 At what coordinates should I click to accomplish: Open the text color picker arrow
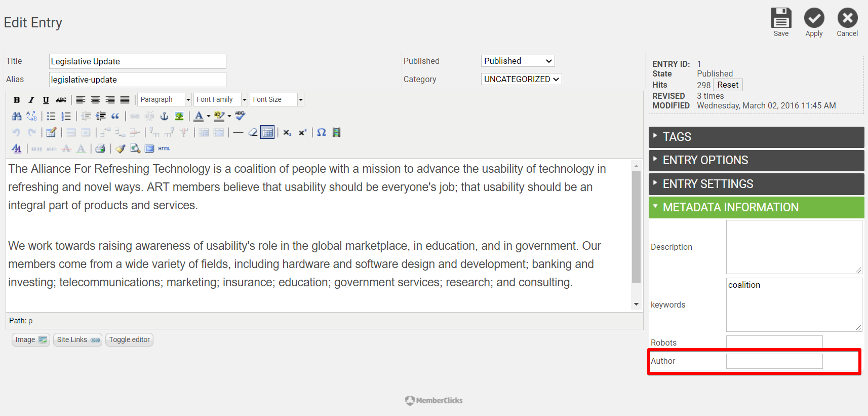click(209, 116)
